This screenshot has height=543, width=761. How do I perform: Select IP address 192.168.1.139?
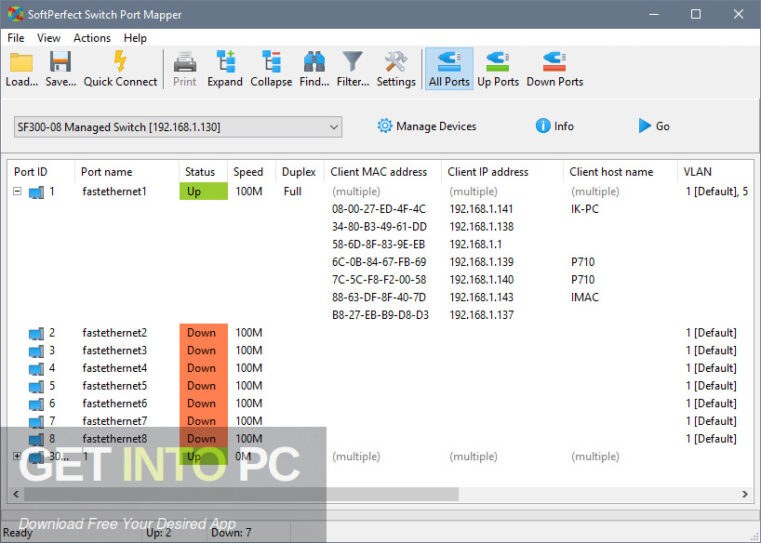481,262
